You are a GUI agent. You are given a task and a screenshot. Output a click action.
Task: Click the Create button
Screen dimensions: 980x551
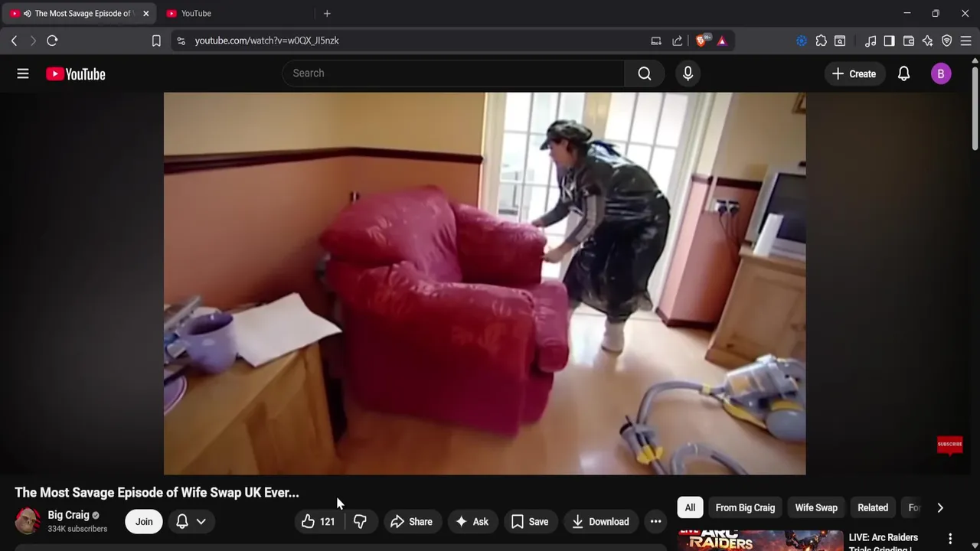click(x=854, y=73)
